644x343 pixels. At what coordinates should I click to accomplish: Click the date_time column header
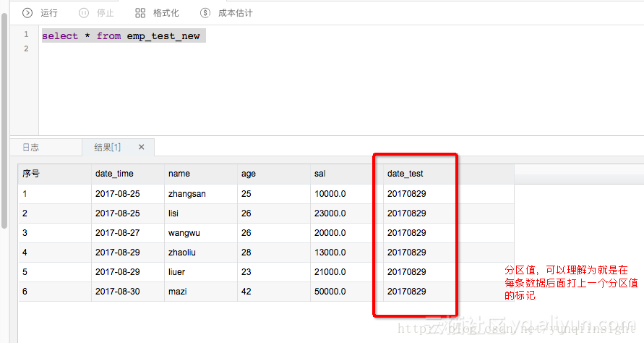(x=128, y=174)
